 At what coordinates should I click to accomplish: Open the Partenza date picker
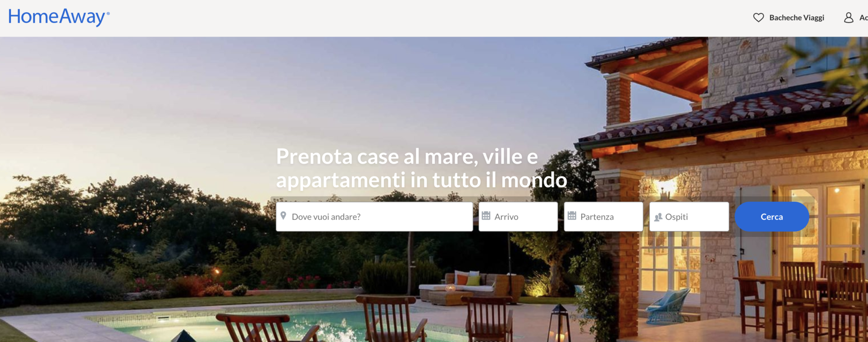(604, 217)
